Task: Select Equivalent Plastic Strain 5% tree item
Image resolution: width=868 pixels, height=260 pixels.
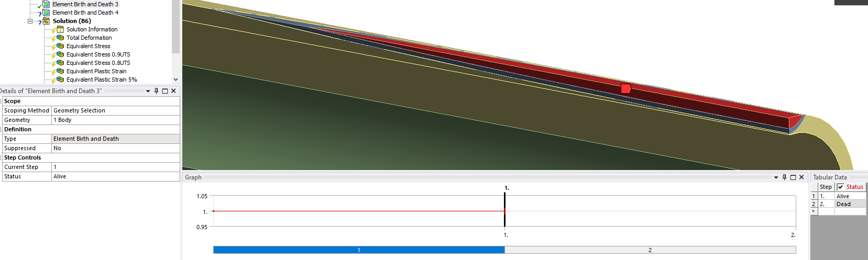Action: point(102,80)
